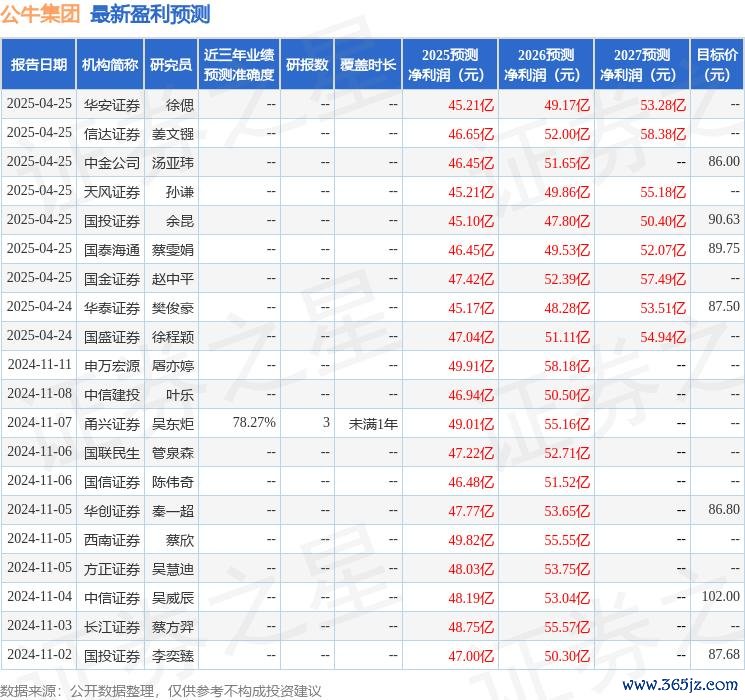Image resolution: width=745 pixels, height=700 pixels.
Task: Select the 覆盖时长 column header
Action: point(368,65)
